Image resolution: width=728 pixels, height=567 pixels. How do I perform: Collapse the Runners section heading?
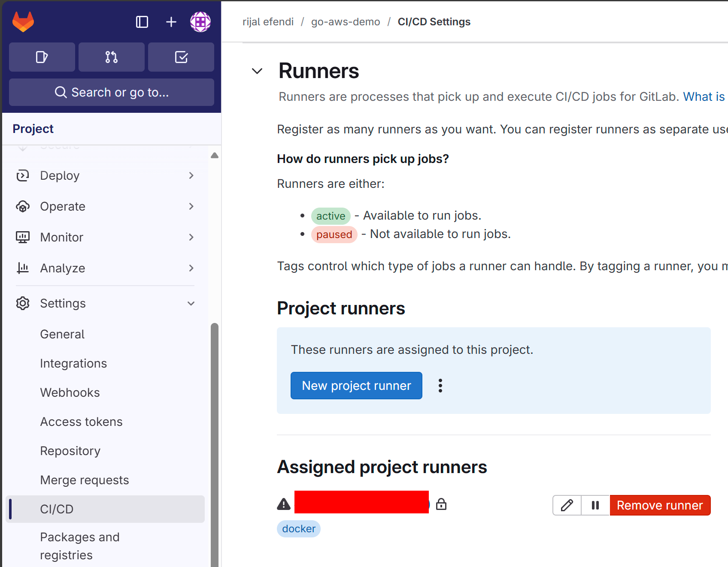coord(257,71)
